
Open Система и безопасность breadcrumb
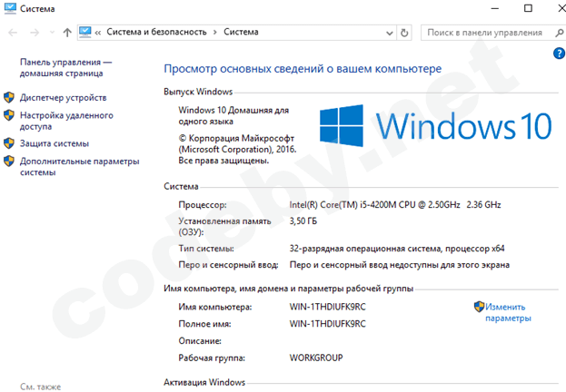coord(156,32)
